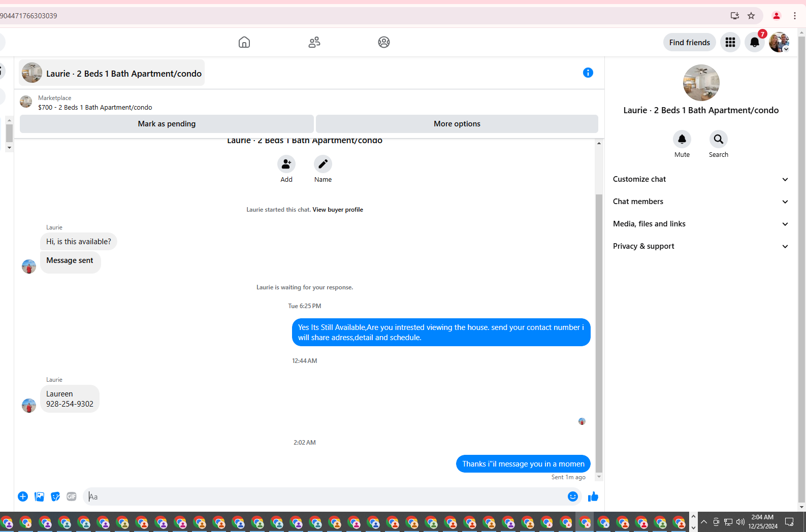Click the More options button
Screen dimensions: 806x532
457,124
